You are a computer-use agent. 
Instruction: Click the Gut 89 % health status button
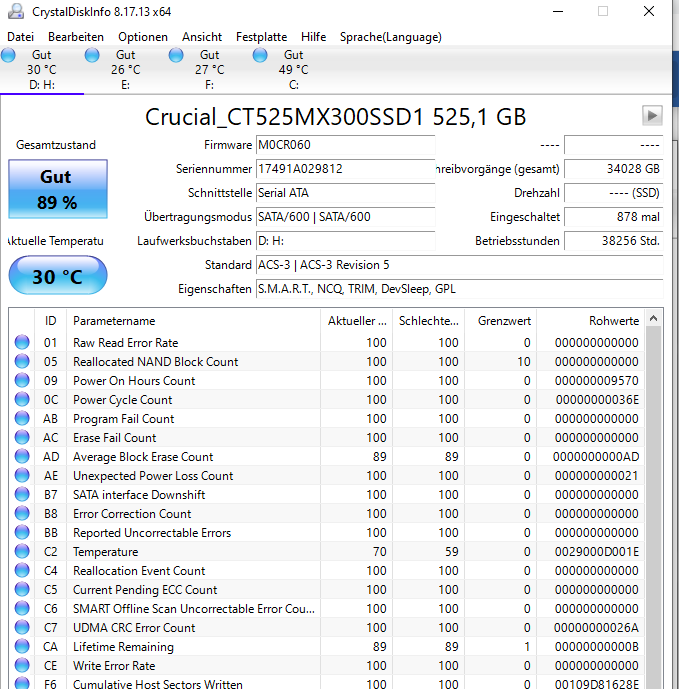(58, 189)
